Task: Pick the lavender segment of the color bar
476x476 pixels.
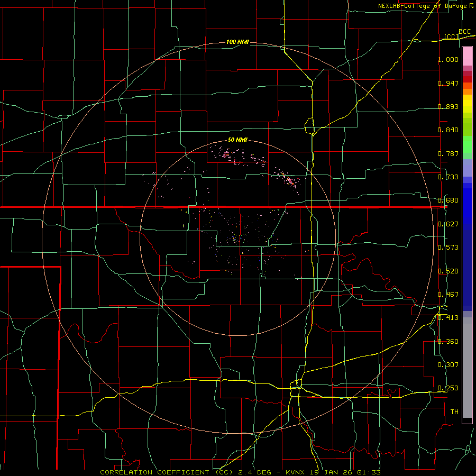Action: coord(467,168)
